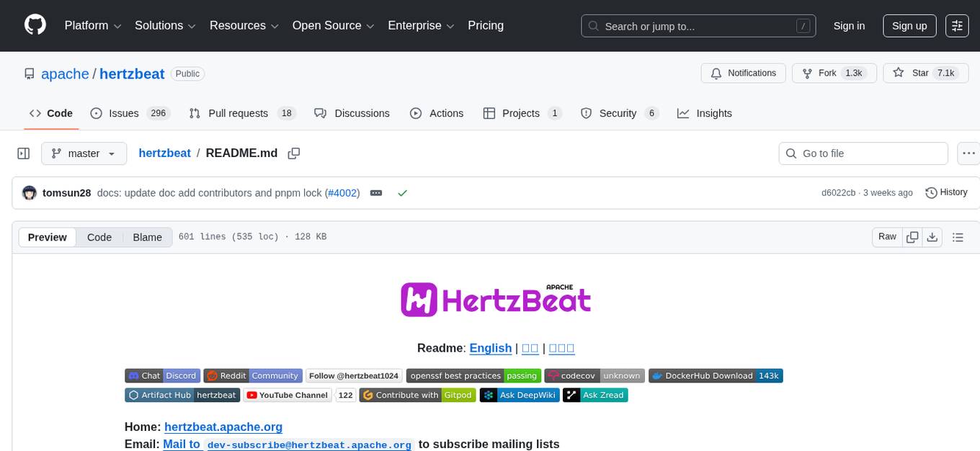Open the Pull requests tab

pos(239,113)
